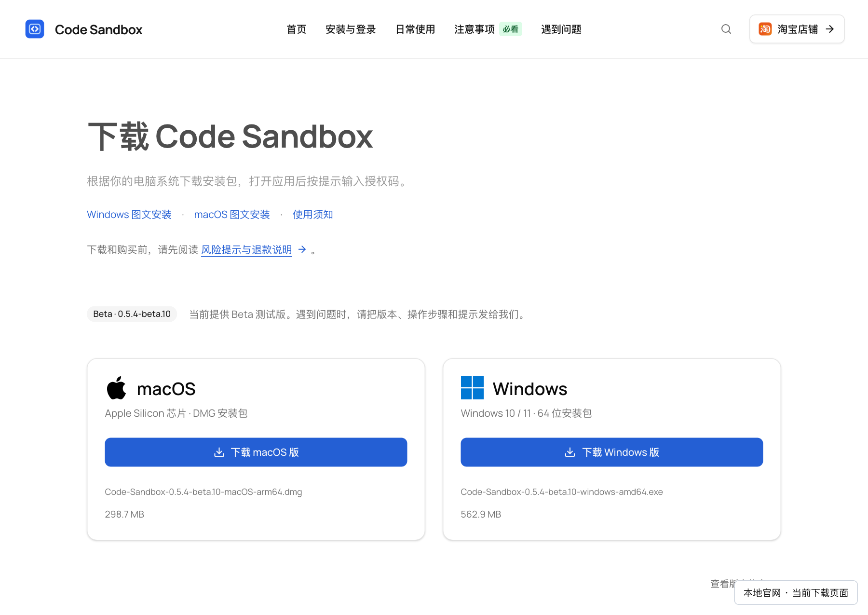Click the Windows logo icon

(x=472, y=388)
